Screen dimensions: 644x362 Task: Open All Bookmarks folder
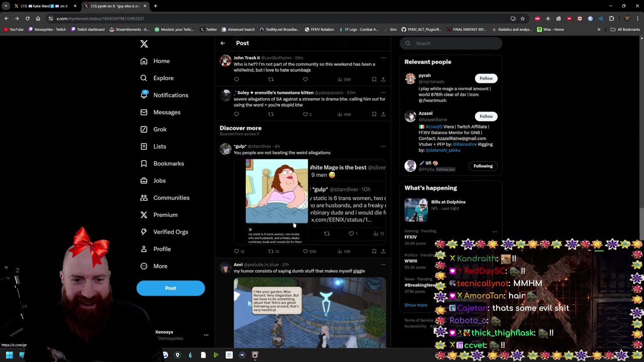point(625,30)
